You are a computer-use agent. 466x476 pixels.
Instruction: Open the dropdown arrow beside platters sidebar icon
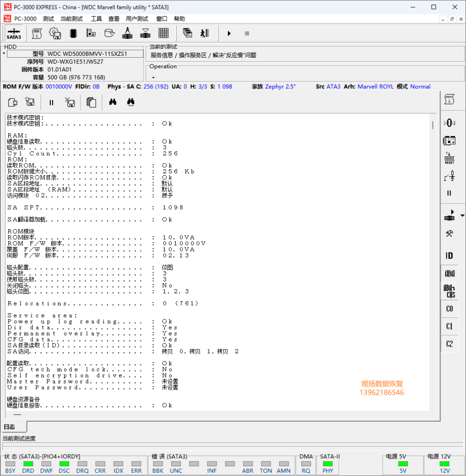[x=462, y=215]
